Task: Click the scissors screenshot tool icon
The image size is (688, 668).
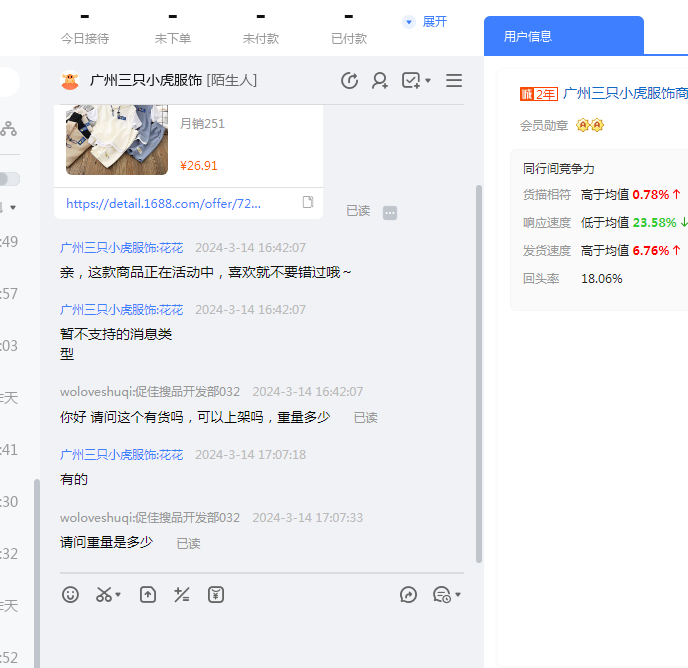Action: coord(104,594)
